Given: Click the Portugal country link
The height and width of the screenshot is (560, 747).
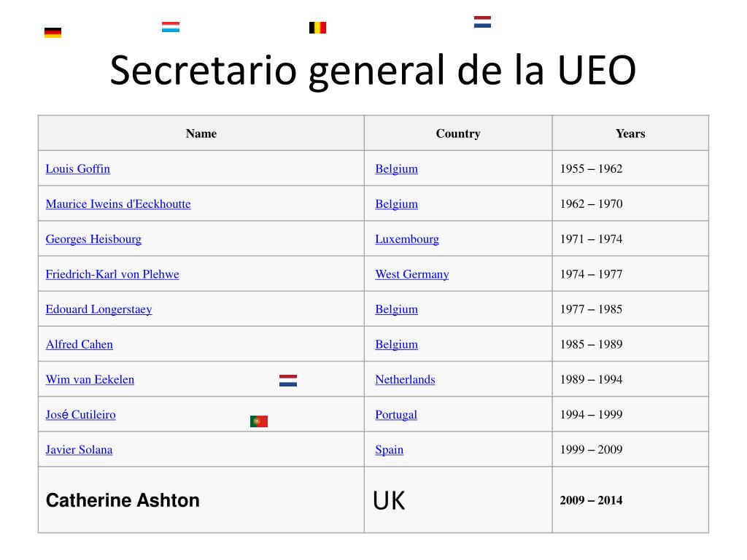Looking at the screenshot, I should click(396, 415).
